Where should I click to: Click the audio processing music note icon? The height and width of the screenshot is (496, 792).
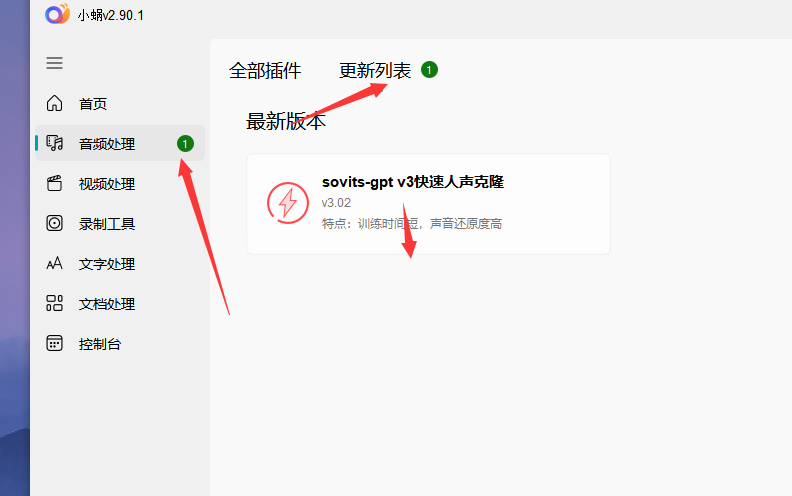click(x=55, y=143)
